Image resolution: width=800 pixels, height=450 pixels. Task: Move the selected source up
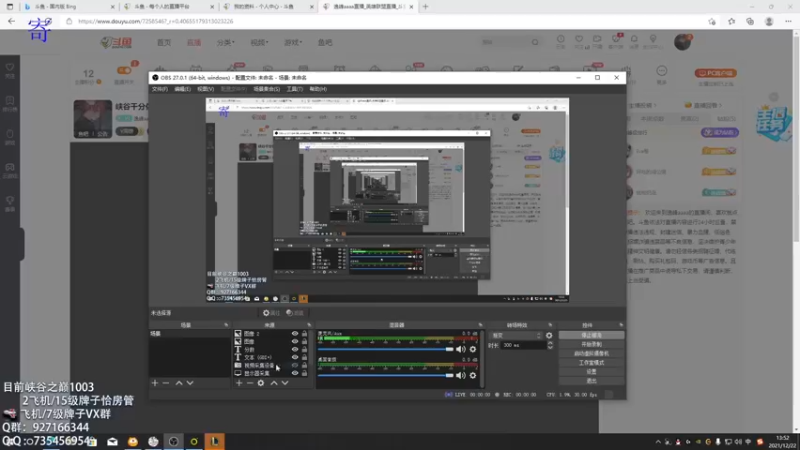[x=274, y=383]
